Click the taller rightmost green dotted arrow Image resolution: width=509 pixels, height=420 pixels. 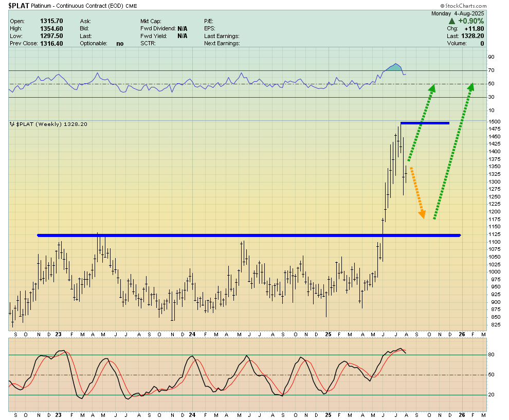pyautogui.click(x=453, y=151)
